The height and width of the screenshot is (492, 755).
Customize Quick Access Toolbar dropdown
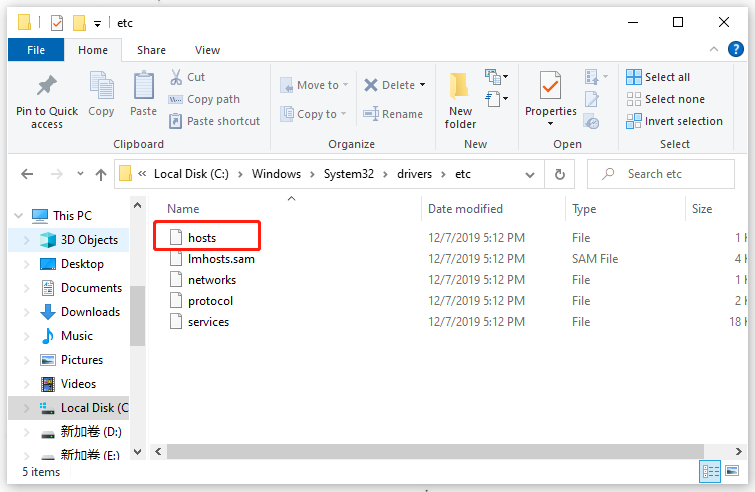pyautogui.click(x=97, y=23)
